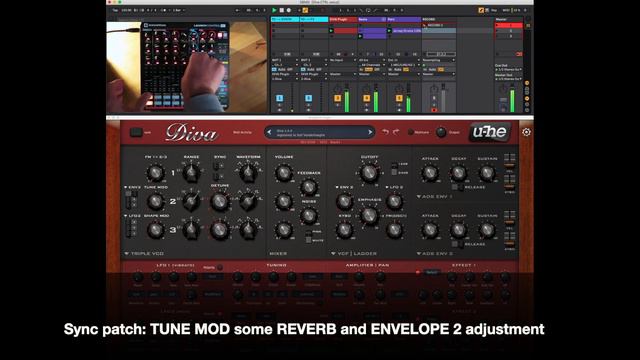
Task: Click oscillator 1 Range knob
Action: point(191,173)
